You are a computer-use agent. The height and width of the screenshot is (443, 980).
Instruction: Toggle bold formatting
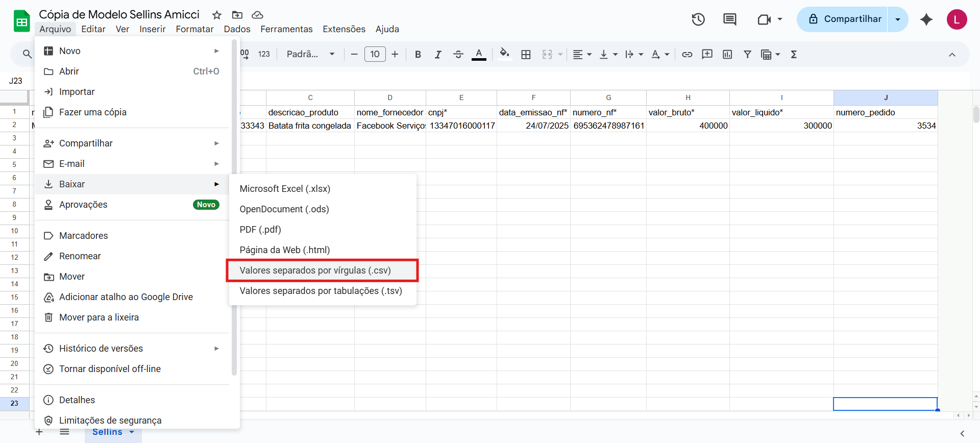(x=418, y=55)
